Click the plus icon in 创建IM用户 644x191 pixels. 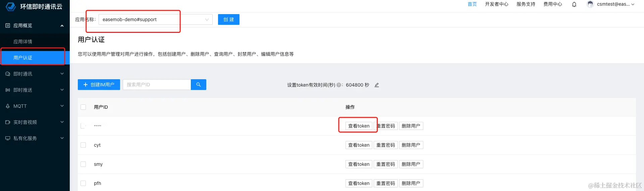86,85
